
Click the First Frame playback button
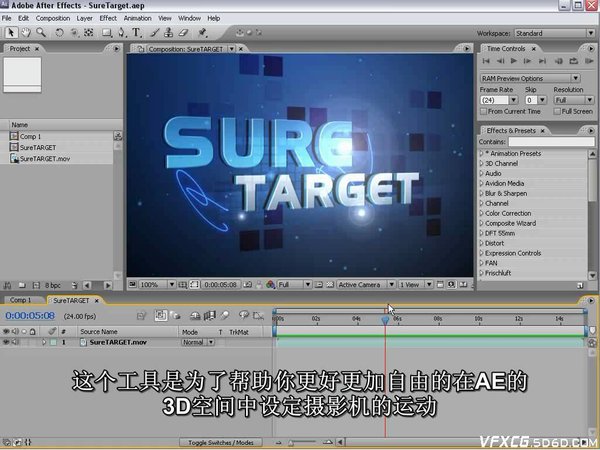point(486,61)
